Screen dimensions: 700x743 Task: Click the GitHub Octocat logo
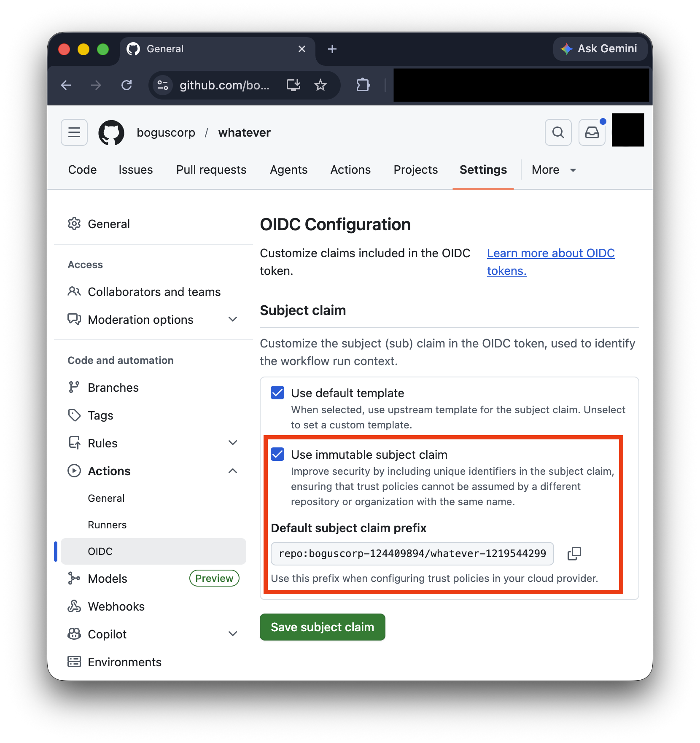click(x=111, y=132)
